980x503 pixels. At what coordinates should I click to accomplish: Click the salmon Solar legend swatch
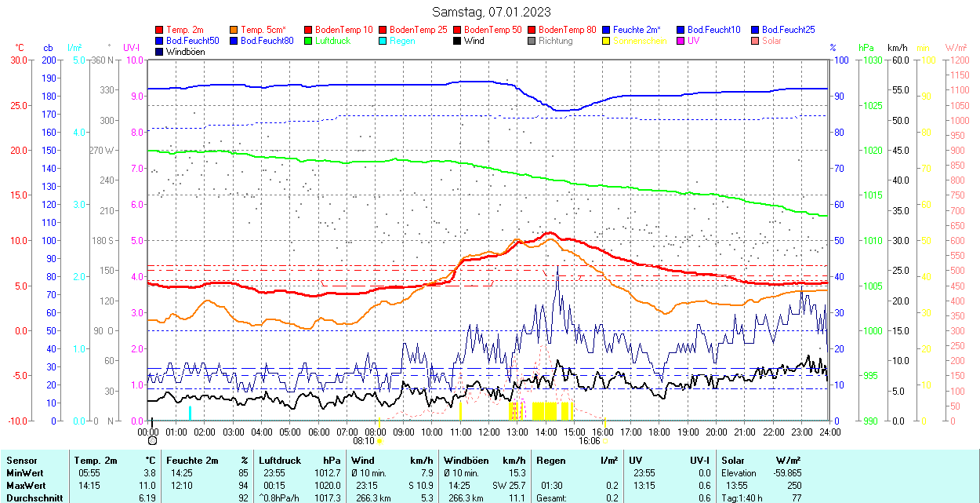(756, 41)
